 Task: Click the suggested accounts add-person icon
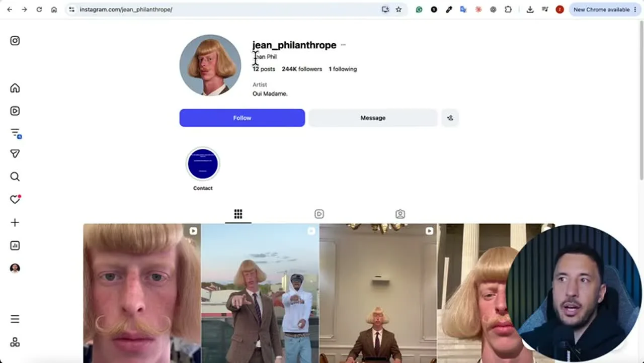coord(450,118)
